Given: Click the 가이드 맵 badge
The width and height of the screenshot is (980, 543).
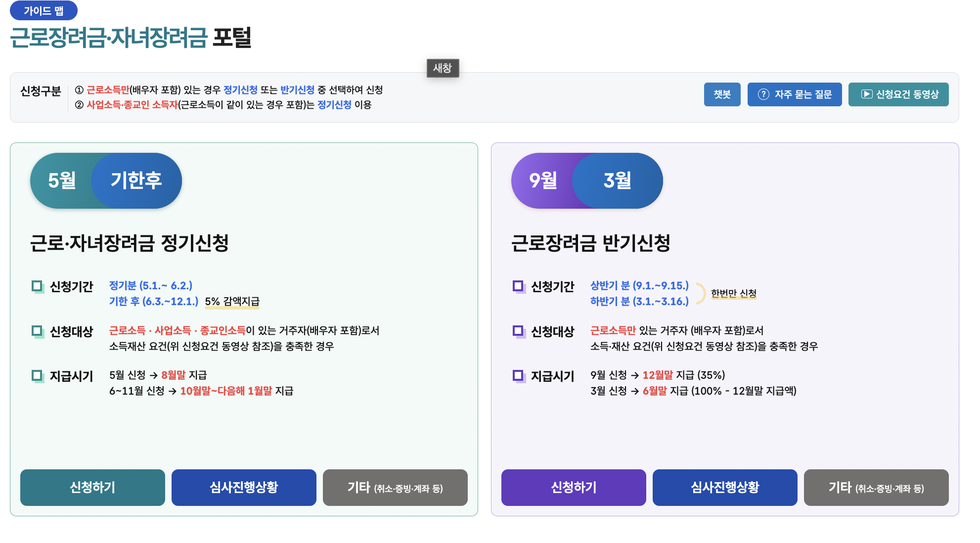Looking at the screenshot, I should 44,10.
